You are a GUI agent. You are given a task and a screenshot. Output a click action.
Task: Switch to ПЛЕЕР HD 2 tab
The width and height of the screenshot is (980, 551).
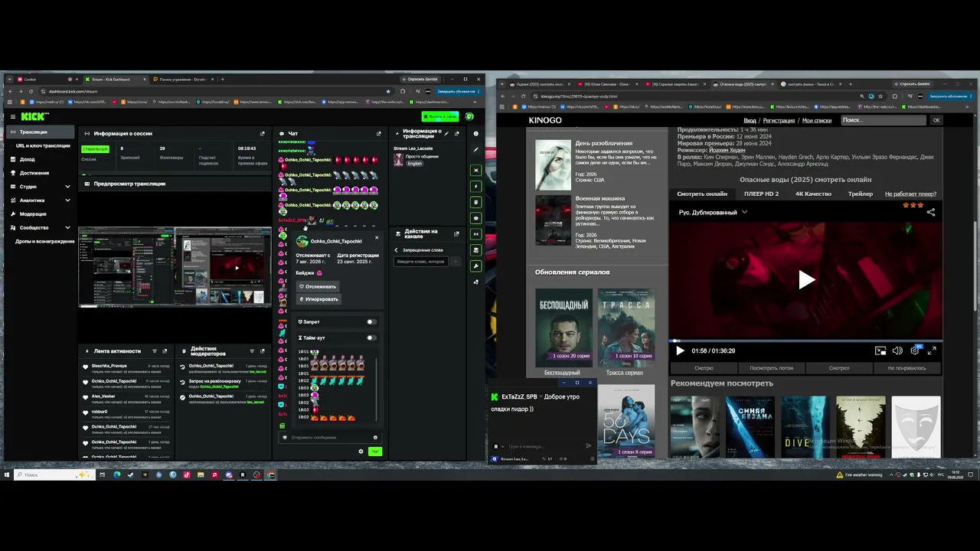coord(761,194)
